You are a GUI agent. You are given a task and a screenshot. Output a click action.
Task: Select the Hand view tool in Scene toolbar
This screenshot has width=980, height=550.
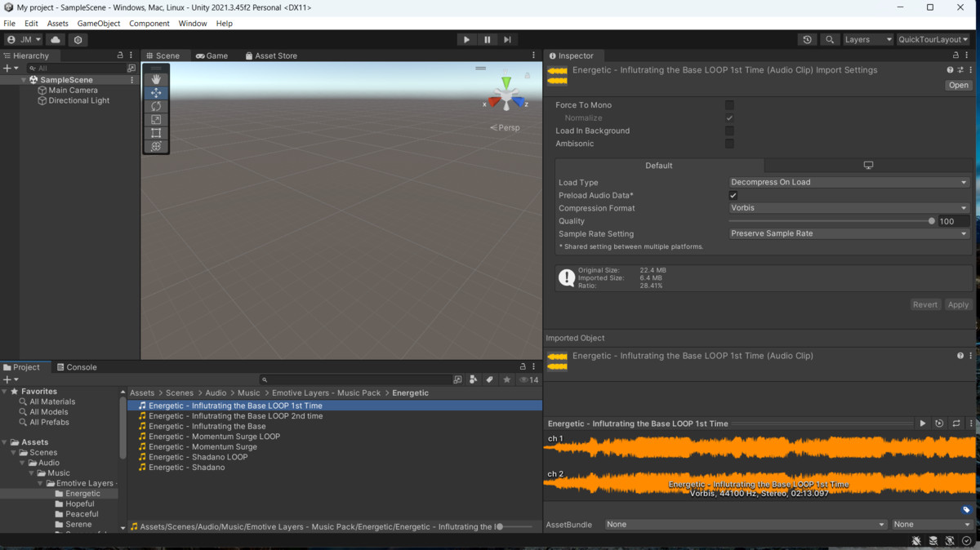tap(156, 79)
